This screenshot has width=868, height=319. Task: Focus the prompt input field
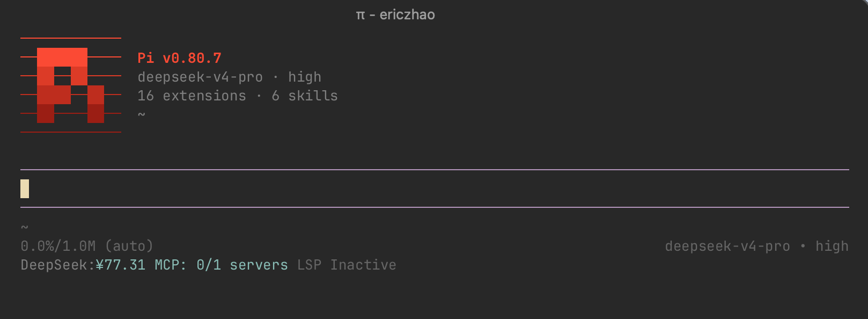435,189
